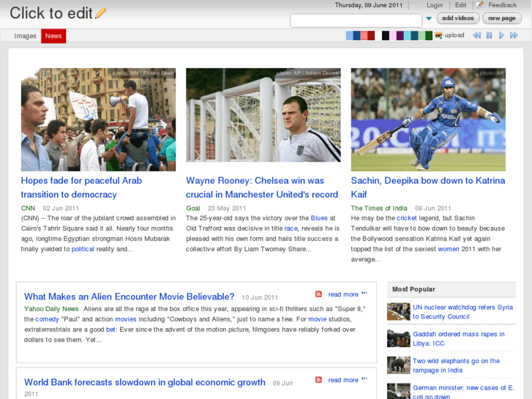532x399 pixels.
Task: Click the Yahoo Daily News source link
Action: [51, 309]
